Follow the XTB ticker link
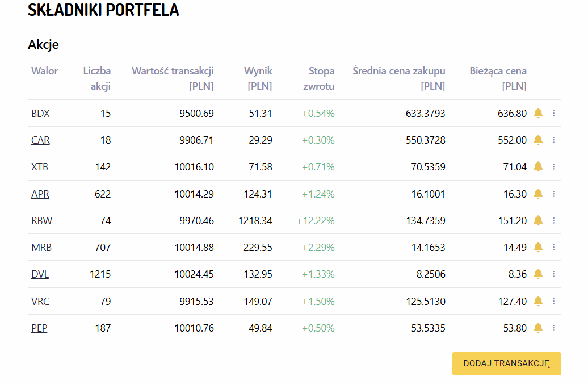588x385 pixels. 40,167
